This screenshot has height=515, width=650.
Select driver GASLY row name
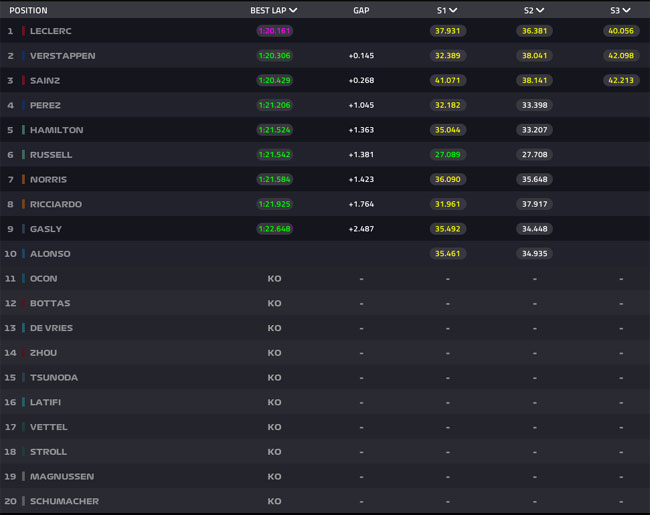coord(46,229)
